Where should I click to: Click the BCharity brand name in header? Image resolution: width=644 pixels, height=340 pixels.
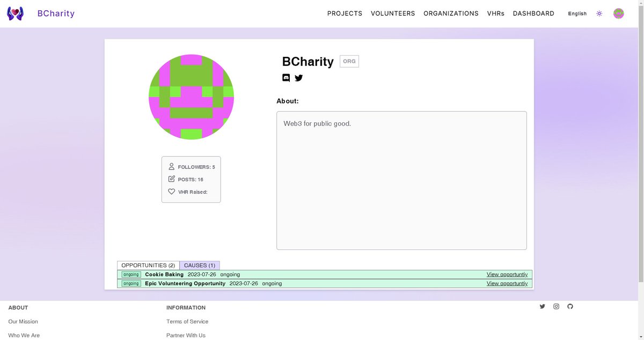(56, 13)
